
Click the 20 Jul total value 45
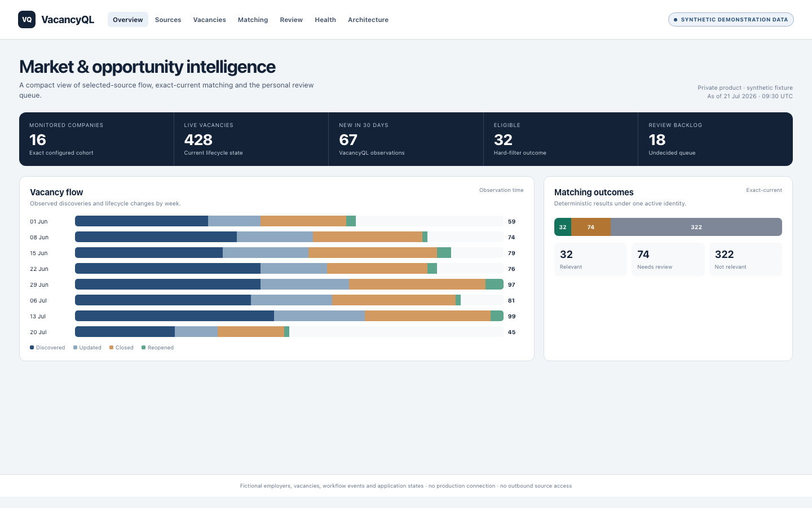(512, 332)
